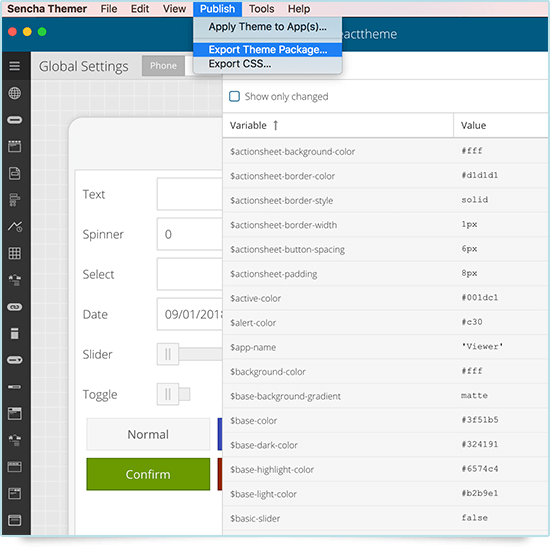
Task: Click the green Confirm button
Action: pos(148,474)
